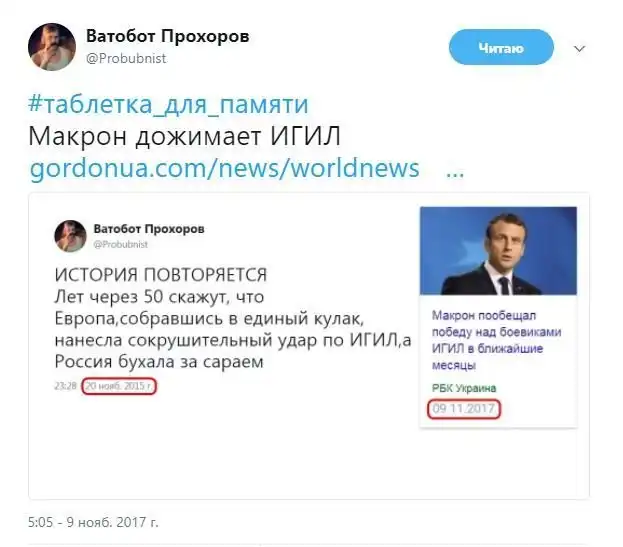Click the 23:28 time in embedded tweet
This screenshot has width=623, height=547.
[x=66, y=386]
